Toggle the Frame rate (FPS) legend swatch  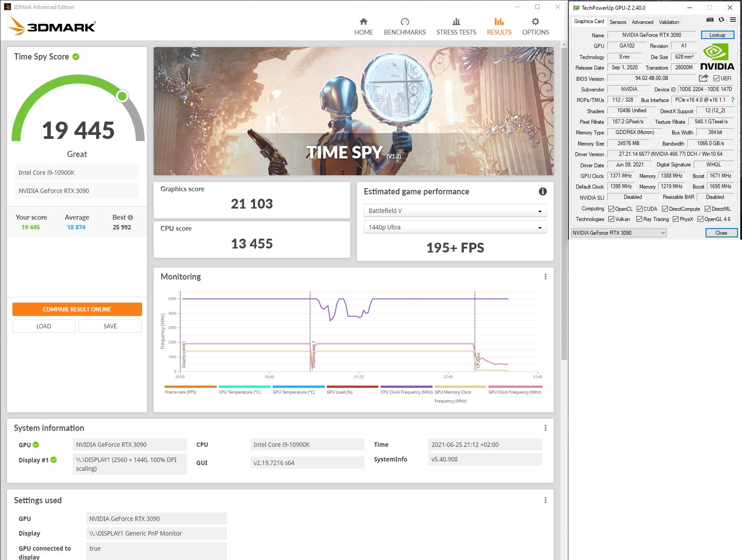coord(190,386)
